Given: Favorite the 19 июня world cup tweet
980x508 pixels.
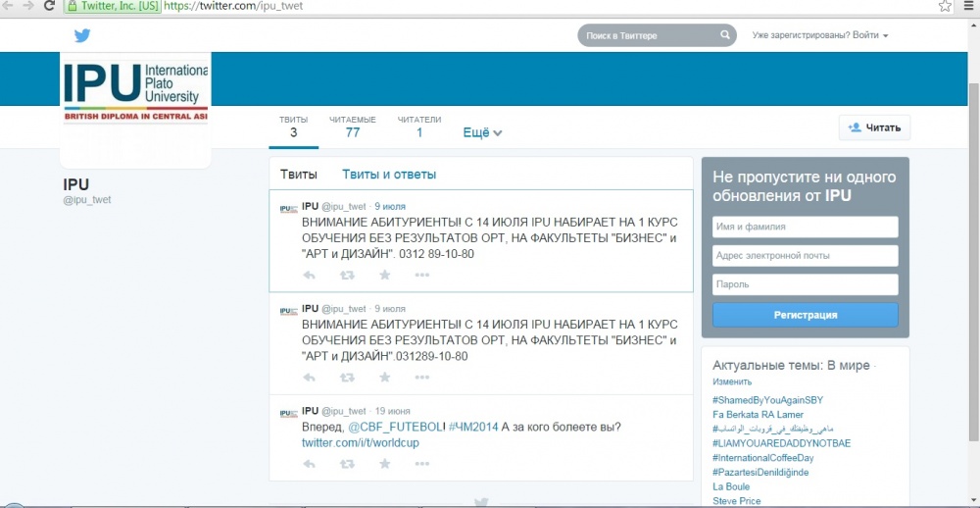Looking at the screenshot, I should (x=385, y=464).
